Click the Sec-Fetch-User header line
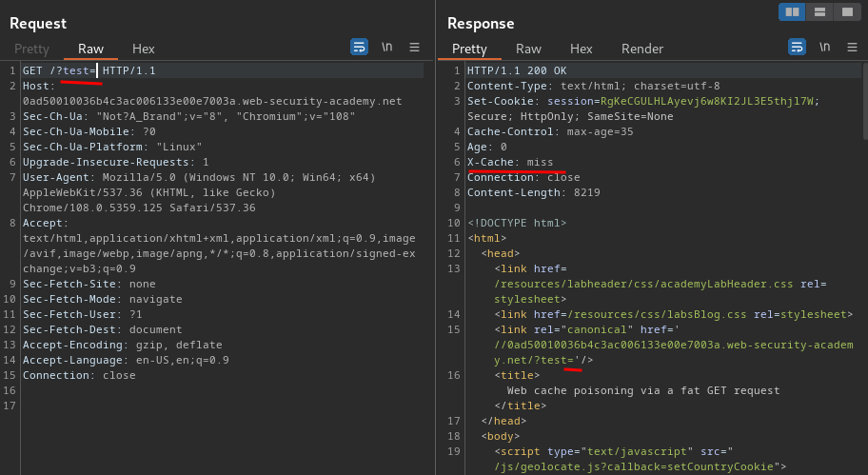Viewport: 868px width, 475px height. click(x=83, y=314)
